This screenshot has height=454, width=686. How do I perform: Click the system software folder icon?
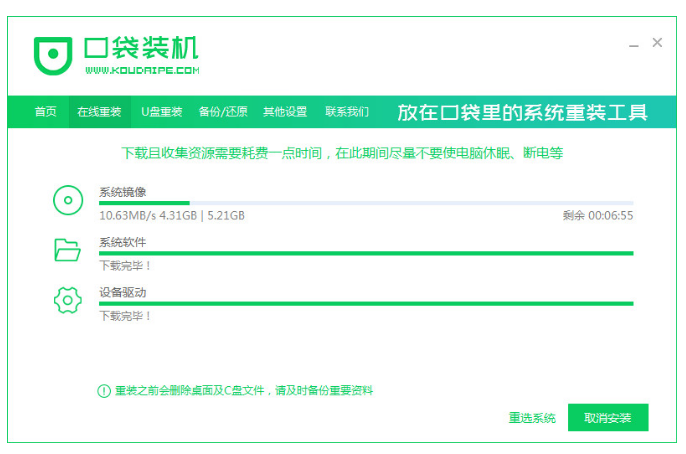point(67,250)
